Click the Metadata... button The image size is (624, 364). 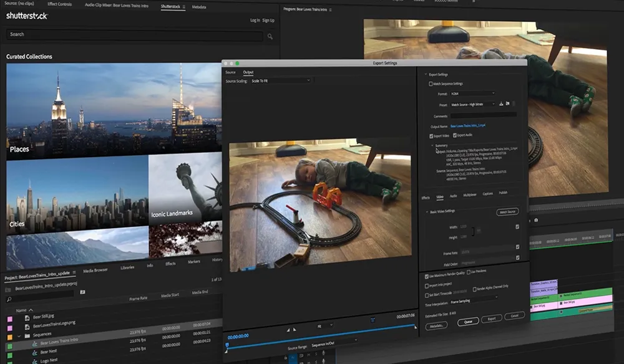pos(436,326)
